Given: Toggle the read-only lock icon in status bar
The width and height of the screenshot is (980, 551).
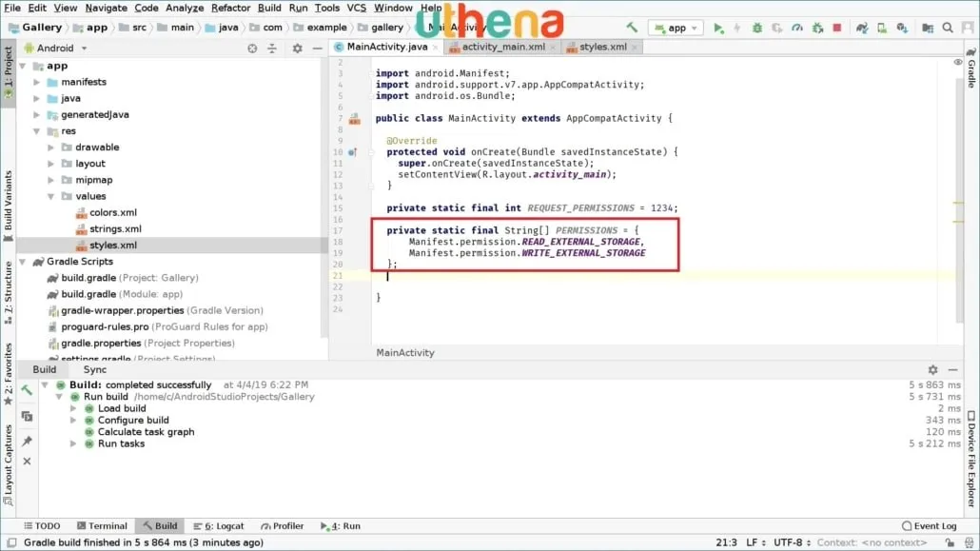Looking at the screenshot, I should click(950, 542).
